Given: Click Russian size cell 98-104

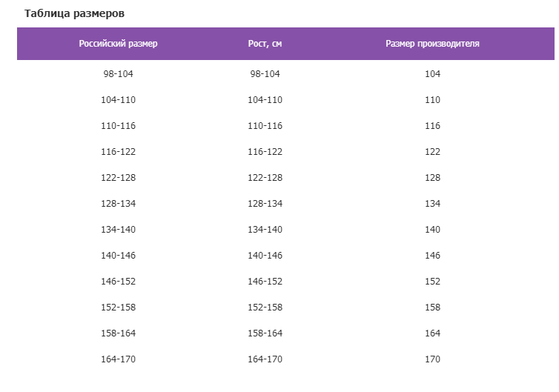Looking at the screenshot, I should (118, 74).
